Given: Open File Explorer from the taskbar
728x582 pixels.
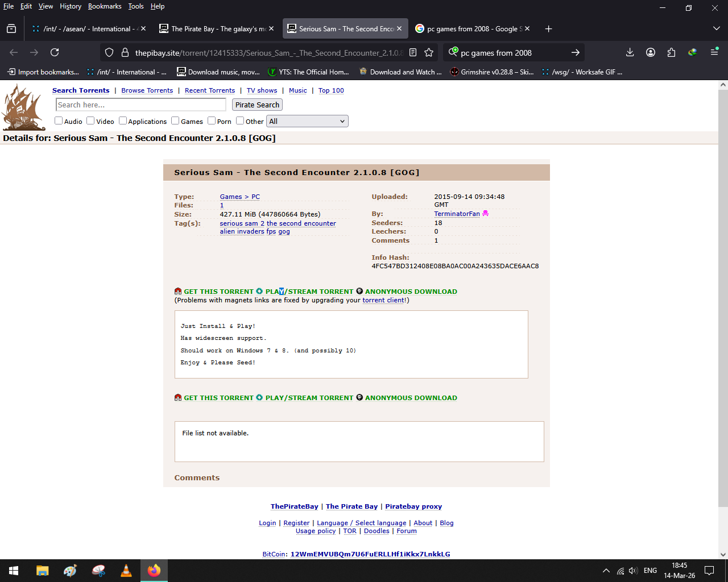Looking at the screenshot, I should [x=42, y=571].
